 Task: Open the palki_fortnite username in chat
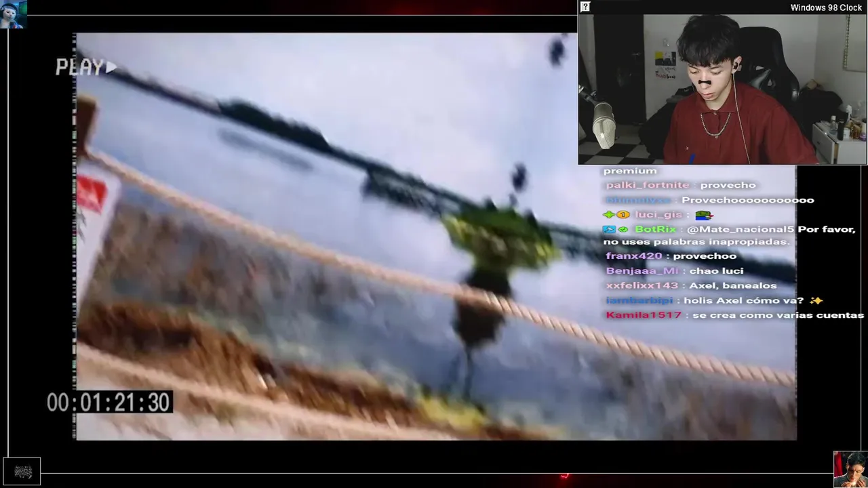point(648,185)
